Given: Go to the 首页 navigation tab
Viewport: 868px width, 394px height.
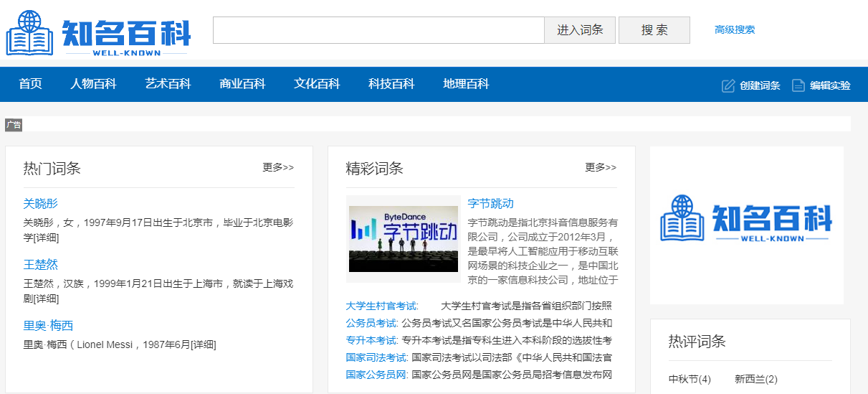Looking at the screenshot, I should tap(30, 84).
